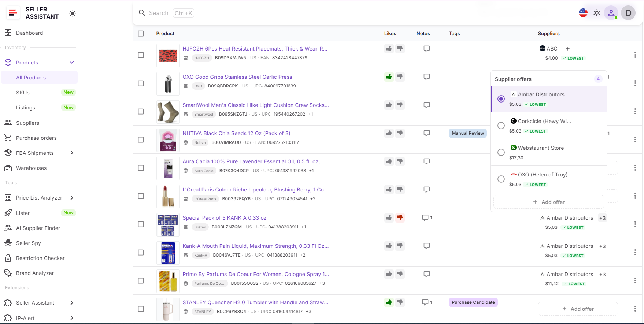The height and width of the screenshot is (324, 644).
Task: Expand +3 suppliers on Primo By Parfums
Action: point(603,275)
